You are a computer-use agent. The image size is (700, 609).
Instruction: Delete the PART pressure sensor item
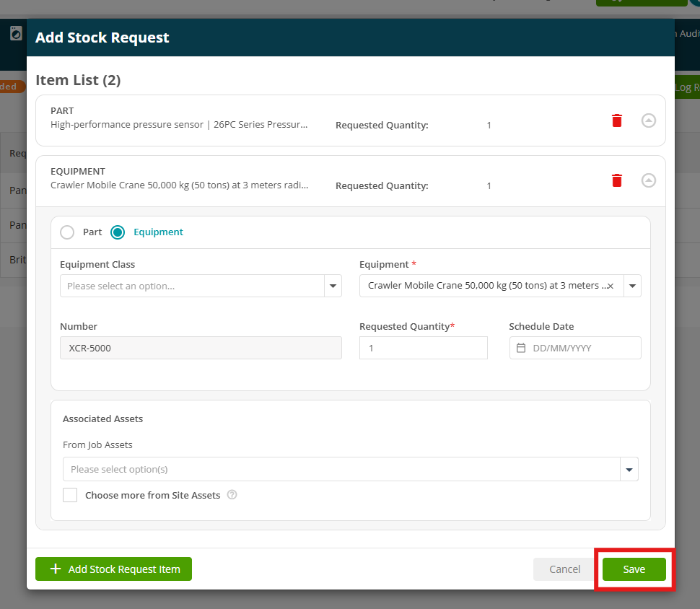(x=616, y=121)
